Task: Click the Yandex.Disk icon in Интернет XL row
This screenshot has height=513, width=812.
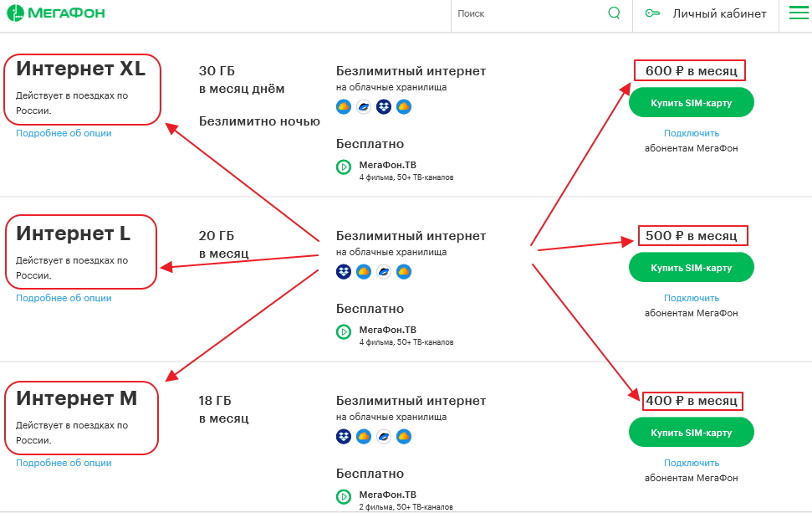Action: [x=364, y=106]
